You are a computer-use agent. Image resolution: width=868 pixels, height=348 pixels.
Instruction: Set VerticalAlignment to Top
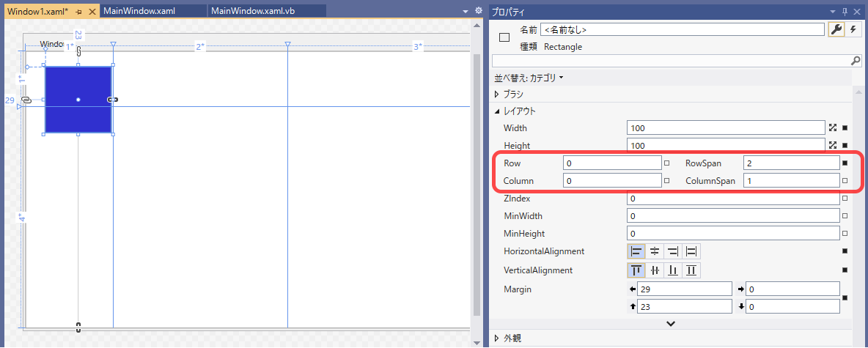pyautogui.click(x=636, y=270)
